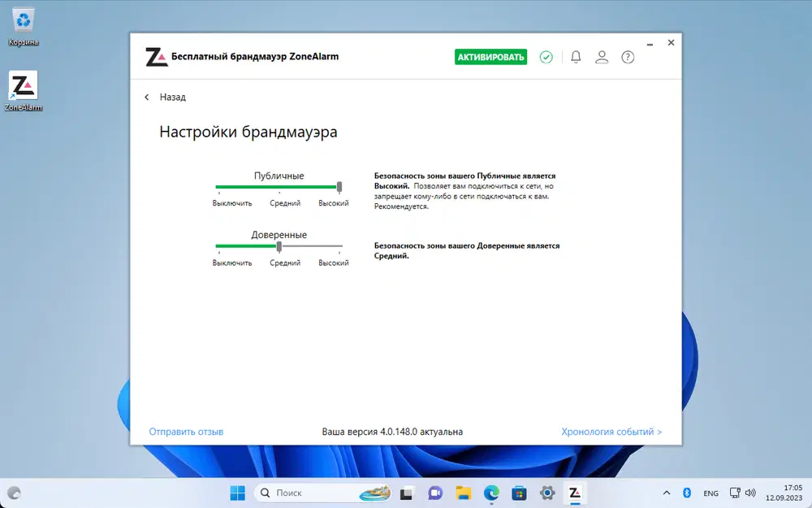812x508 pixels.
Task: Open Microsoft Store from taskbar
Action: pos(520,493)
